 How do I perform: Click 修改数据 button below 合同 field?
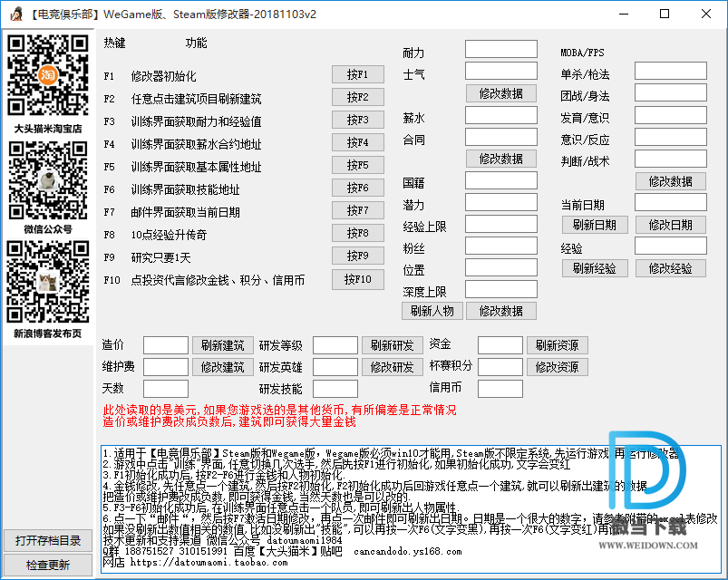[501, 159]
